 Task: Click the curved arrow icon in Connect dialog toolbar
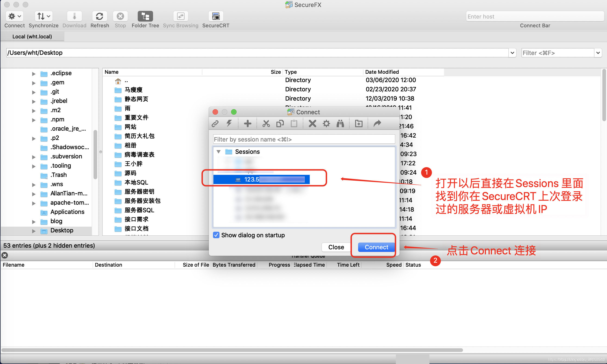pyautogui.click(x=377, y=123)
